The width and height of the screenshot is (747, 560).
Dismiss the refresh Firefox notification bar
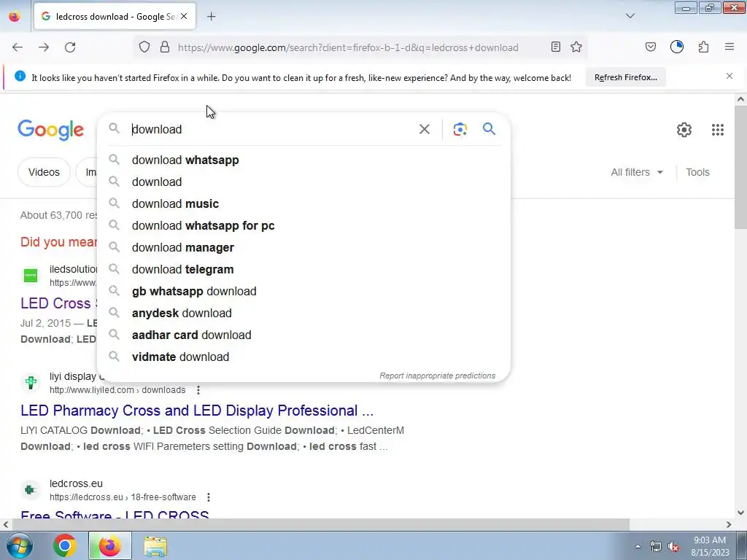click(729, 76)
